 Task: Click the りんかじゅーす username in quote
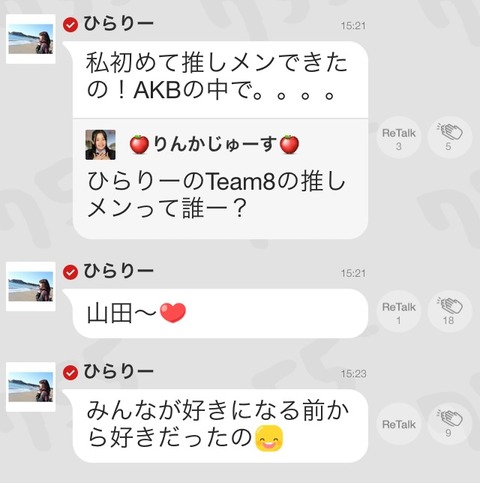pos(214,145)
